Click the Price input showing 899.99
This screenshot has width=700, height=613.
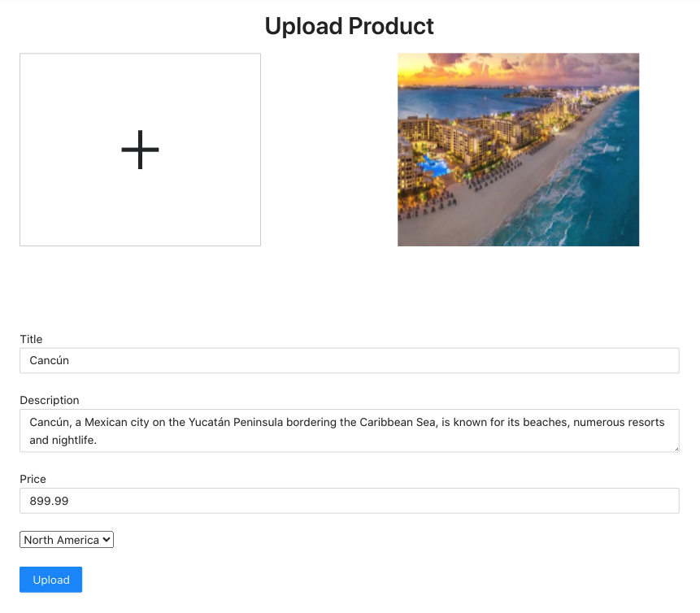pyautogui.click(x=350, y=500)
